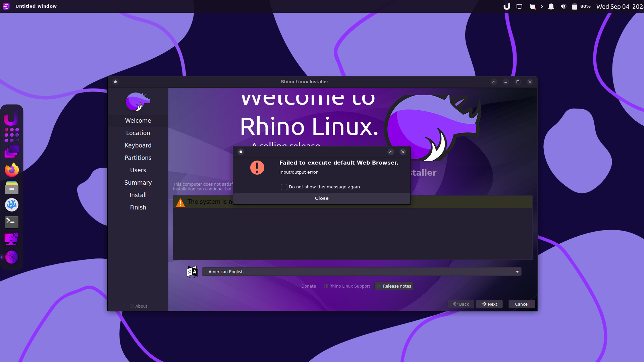The width and height of the screenshot is (644, 362).
Task: Launch VSCodium from the dock
Action: tap(12, 205)
